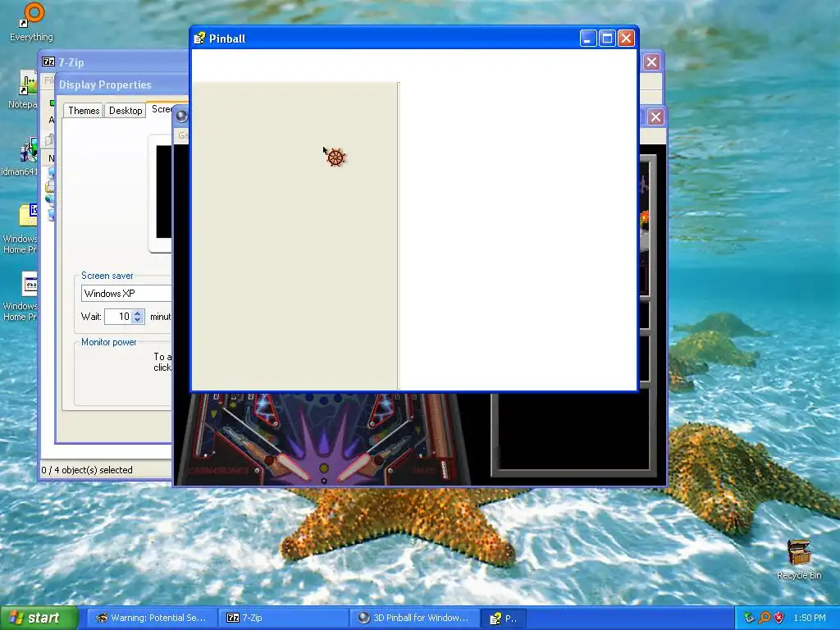Click the Pinball help taskbar button
The image size is (840, 630).
pyautogui.click(x=504, y=619)
